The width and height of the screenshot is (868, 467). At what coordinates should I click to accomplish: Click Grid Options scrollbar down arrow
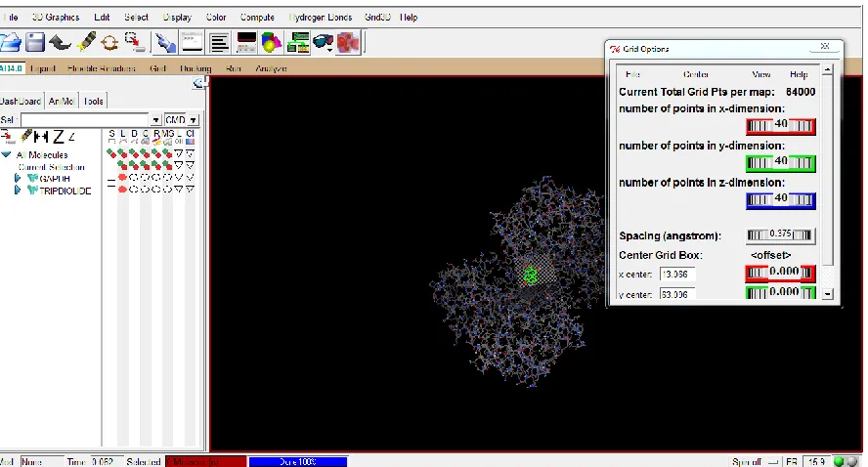pyautogui.click(x=828, y=294)
